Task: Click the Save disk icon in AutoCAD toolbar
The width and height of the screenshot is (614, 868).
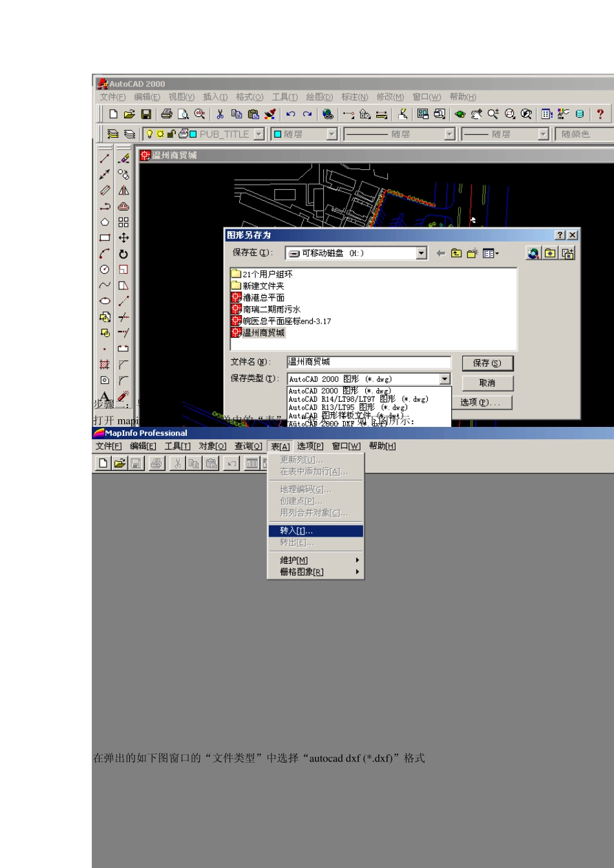Action: (x=147, y=114)
